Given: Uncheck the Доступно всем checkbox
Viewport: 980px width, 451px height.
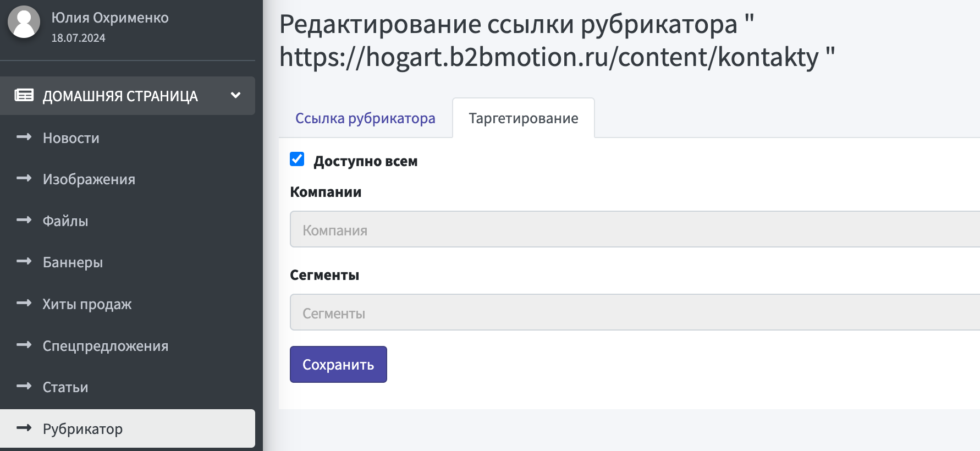Looking at the screenshot, I should (297, 159).
